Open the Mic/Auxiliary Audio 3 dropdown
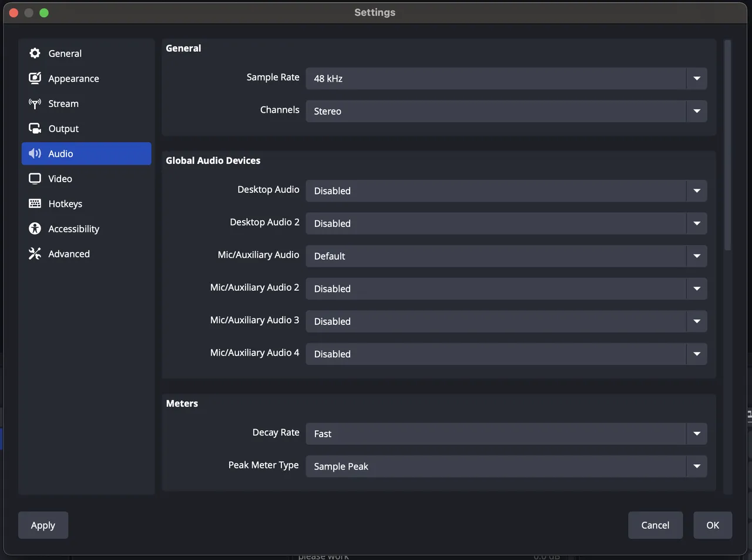Viewport: 752px width, 560px height. [x=506, y=321]
